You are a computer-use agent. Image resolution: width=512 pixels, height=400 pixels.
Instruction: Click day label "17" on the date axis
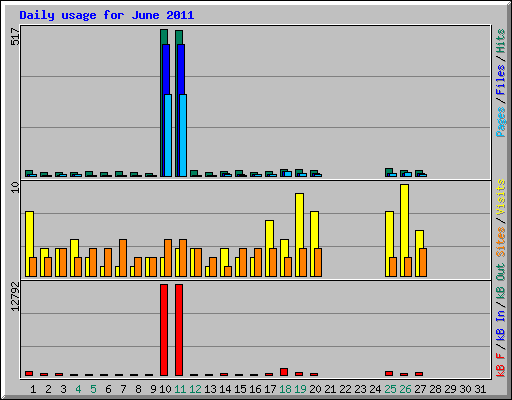click(x=270, y=389)
